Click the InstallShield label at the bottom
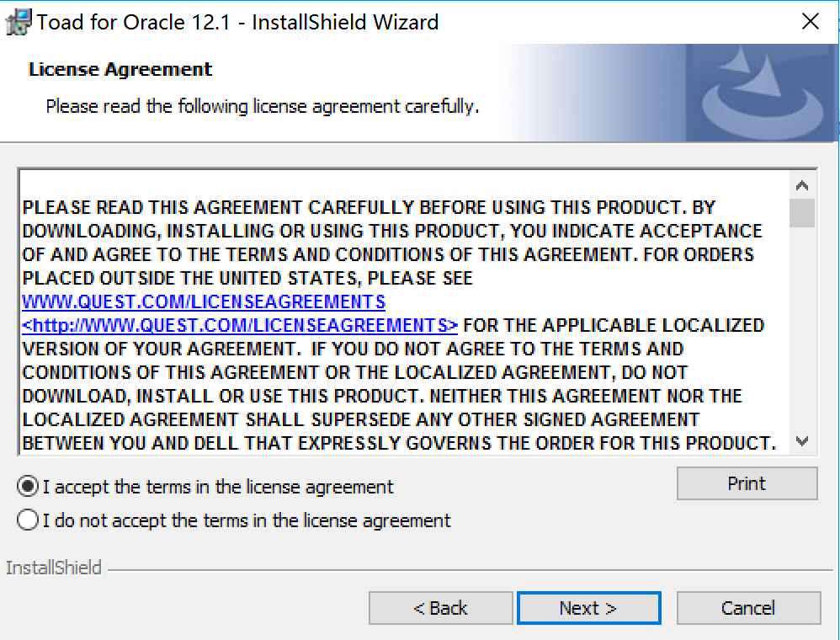Image resolution: width=840 pixels, height=640 pixels. (54, 568)
